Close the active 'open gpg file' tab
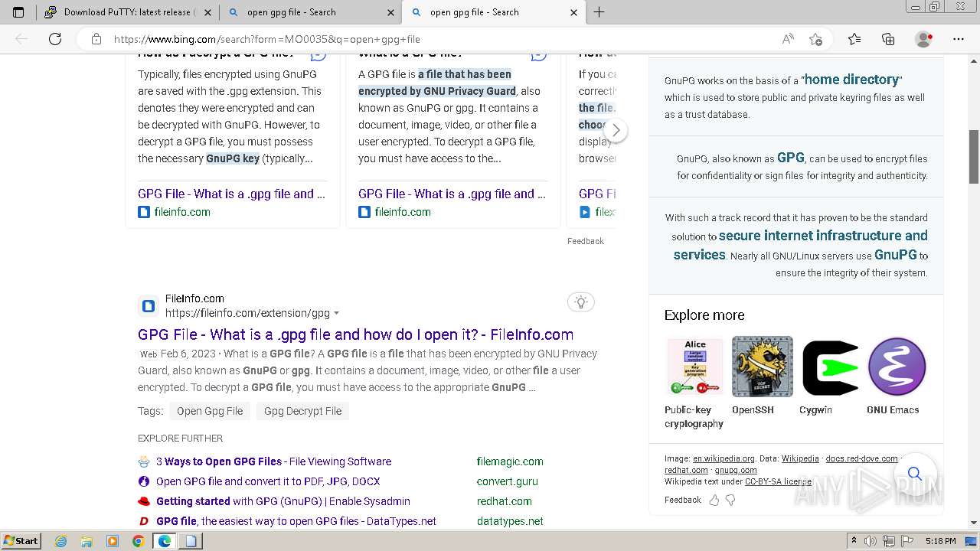The height and width of the screenshot is (551, 980). (573, 12)
